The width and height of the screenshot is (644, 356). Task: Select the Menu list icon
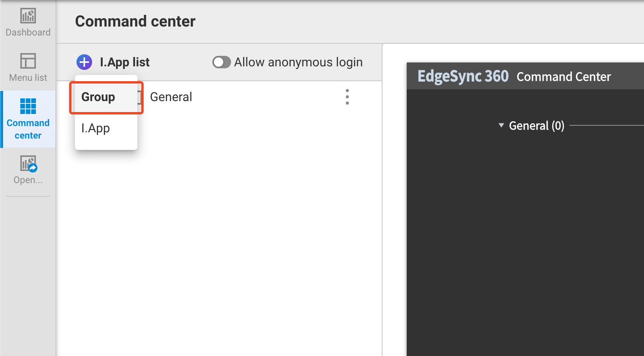coord(28,66)
